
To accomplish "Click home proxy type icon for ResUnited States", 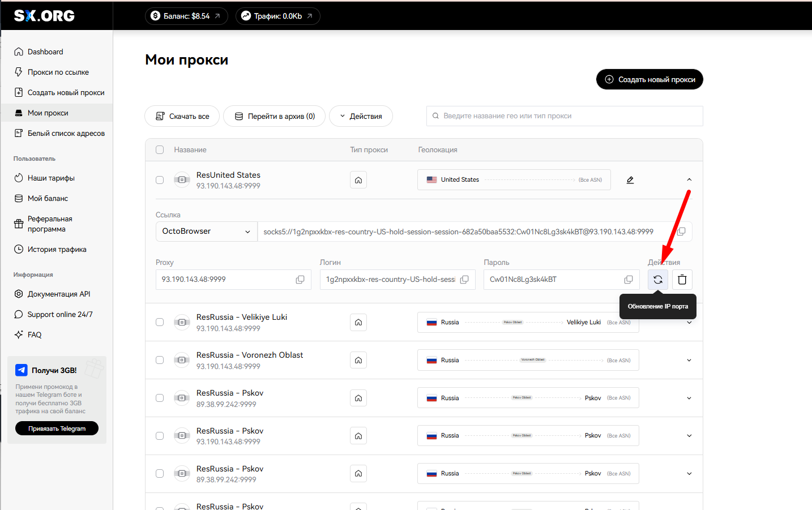I will click(x=358, y=180).
